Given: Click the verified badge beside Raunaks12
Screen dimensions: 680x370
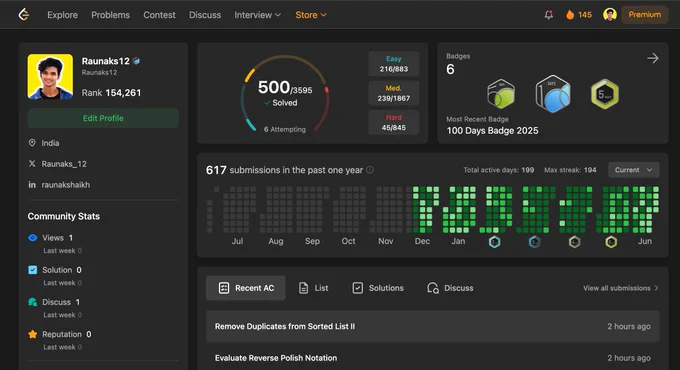Looking at the screenshot, I should click(x=136, y=61).
